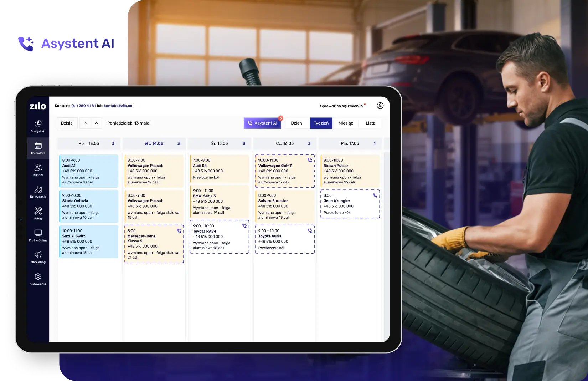This screenshot has width=588, height=381.
Task: Open Volkswagen Passat 17 cali appointment
Action: (x=154, y=171)
